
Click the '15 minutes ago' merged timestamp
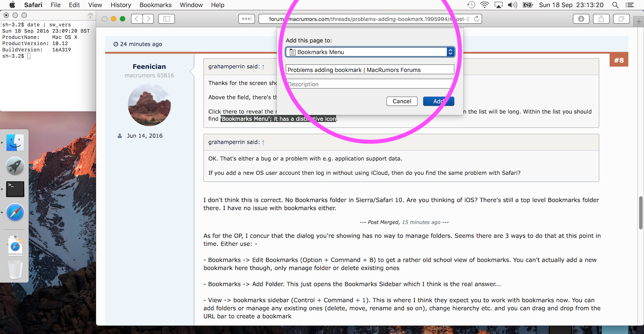pos(421,222)
